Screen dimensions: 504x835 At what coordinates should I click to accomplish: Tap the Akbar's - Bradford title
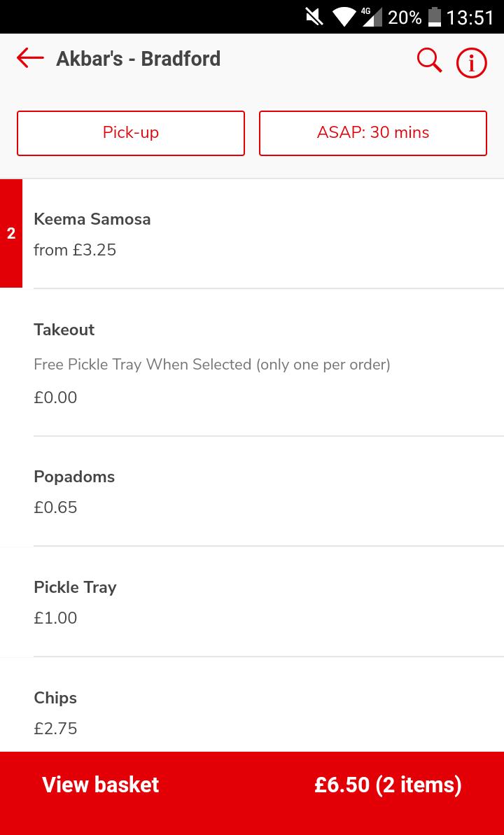pos(138,59)
